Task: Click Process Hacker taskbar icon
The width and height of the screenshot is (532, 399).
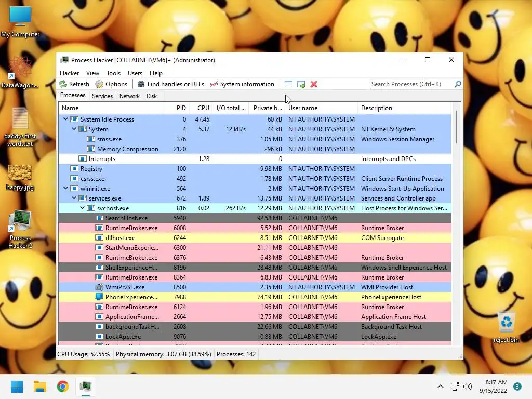Action: click(x=86, y=387)
